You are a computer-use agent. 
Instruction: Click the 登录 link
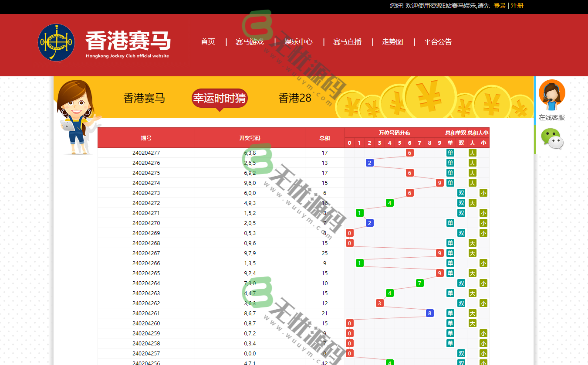[x=499, y=6]
